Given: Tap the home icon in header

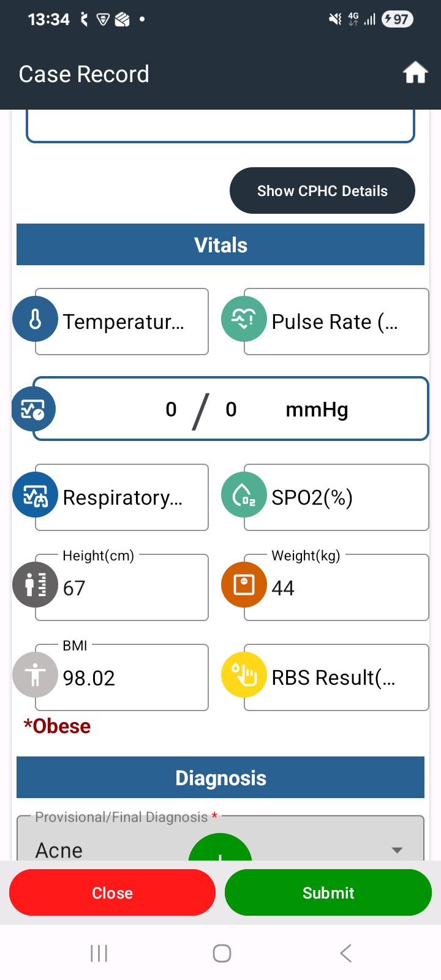Looking at the screenshot, I should tap(415, 73).
